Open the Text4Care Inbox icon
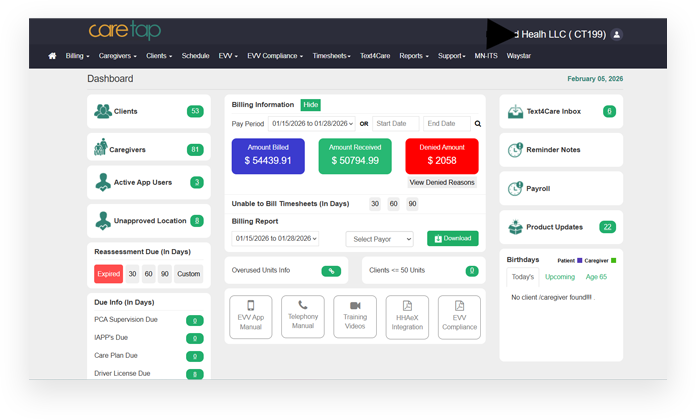696x420 pixels. pyautogui.click(x=515, y=111)
